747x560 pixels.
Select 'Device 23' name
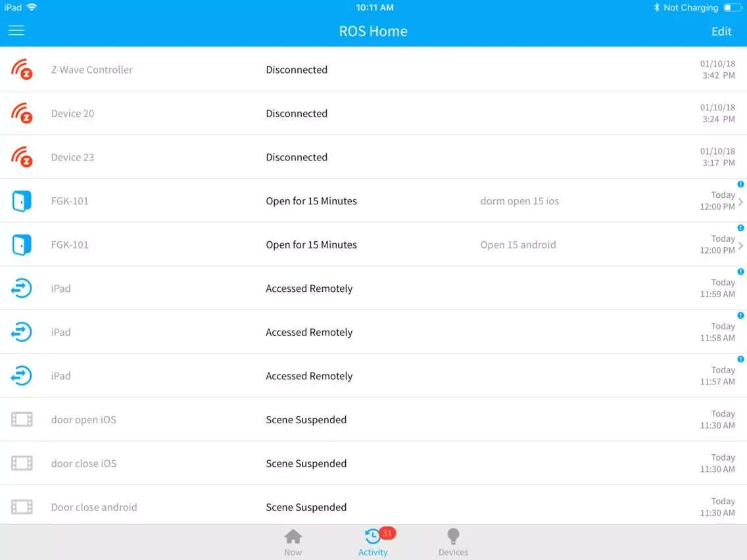point(72,157)
